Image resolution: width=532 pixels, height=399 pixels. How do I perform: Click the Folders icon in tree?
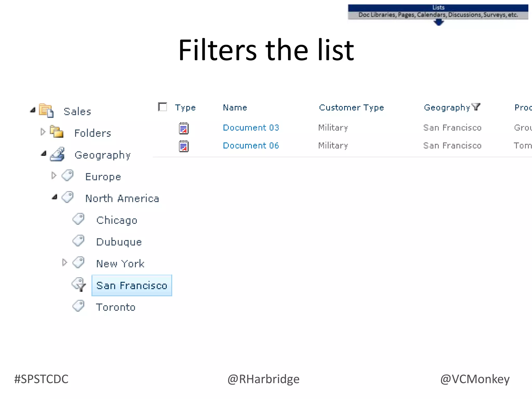[x=57, y=132]
